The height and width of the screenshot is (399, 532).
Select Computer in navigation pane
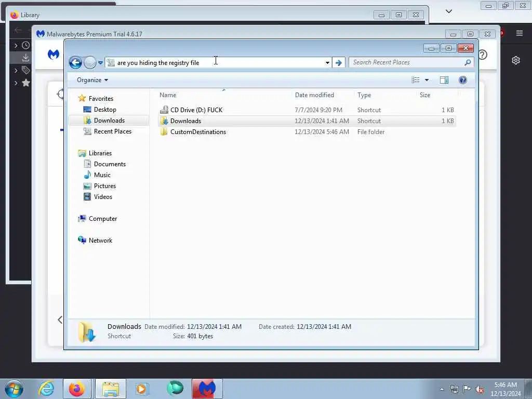click(103, 219)
